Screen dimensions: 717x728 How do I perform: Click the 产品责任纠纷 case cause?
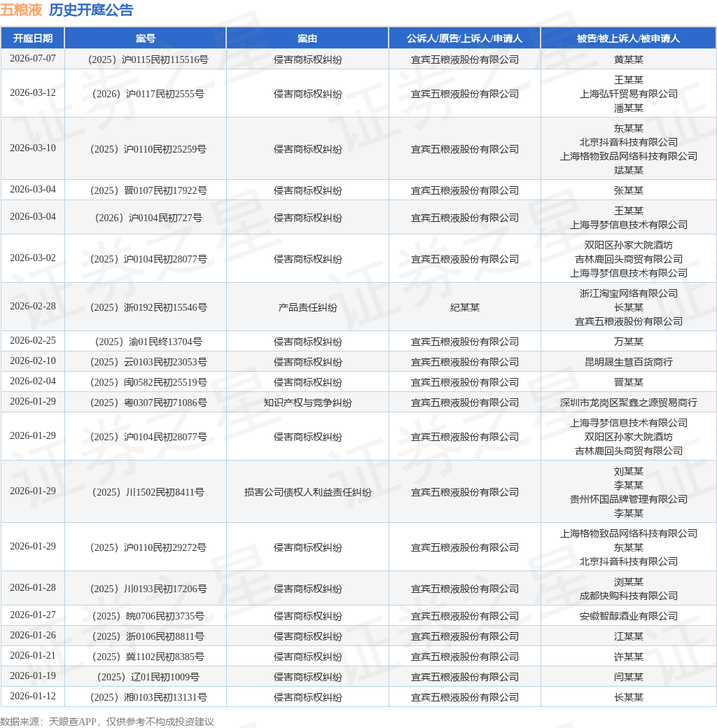[307, 307]
